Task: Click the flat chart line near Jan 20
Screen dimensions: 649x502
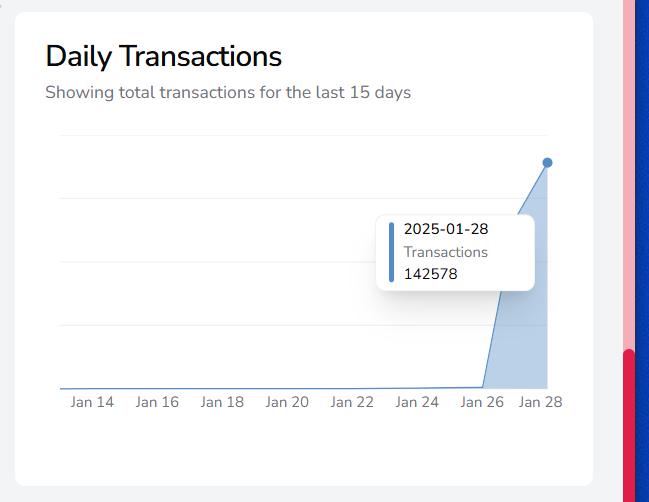Action: point(287,389)
